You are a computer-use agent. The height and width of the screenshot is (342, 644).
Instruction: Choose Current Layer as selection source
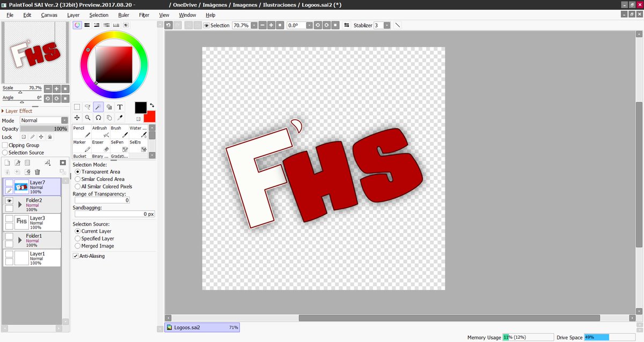[x=77, y=231]
